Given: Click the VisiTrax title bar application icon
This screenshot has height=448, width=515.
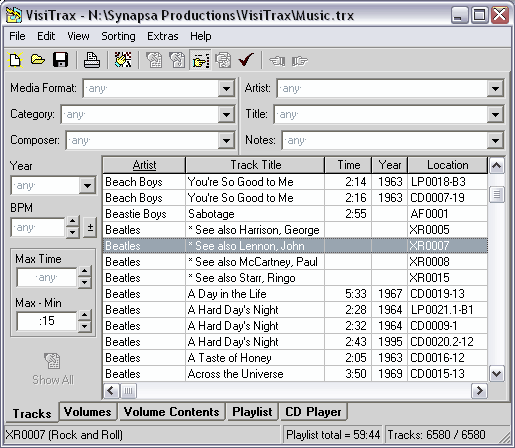Looking at the screenshot, I should coord(14,15).
